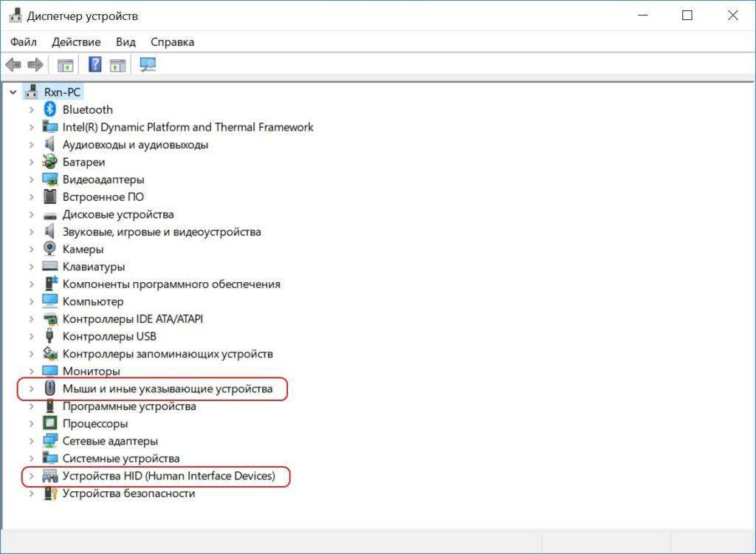Click the Процессоры chip icon
This screenshot has height=554, width=756.
50,423
